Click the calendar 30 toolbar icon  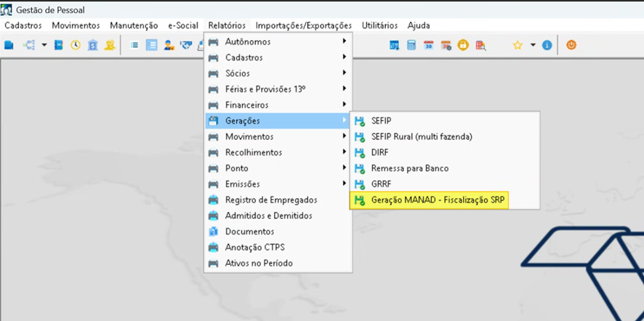click(429, 45)
